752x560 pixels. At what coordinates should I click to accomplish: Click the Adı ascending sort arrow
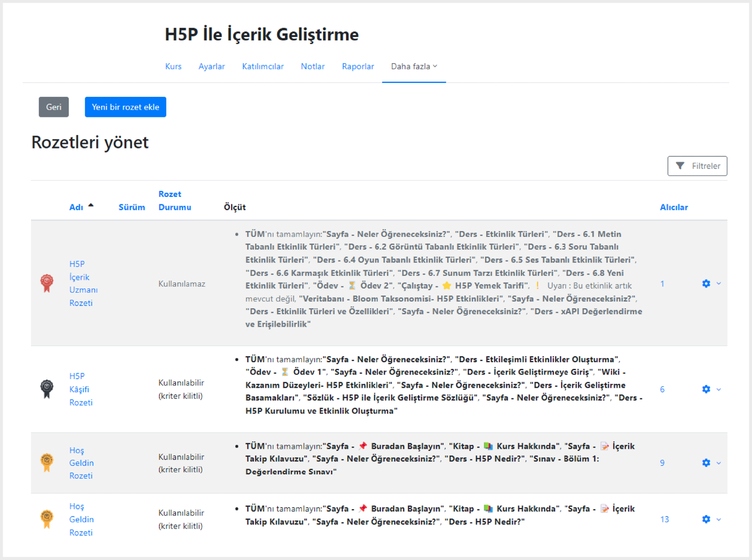(91, 205)
